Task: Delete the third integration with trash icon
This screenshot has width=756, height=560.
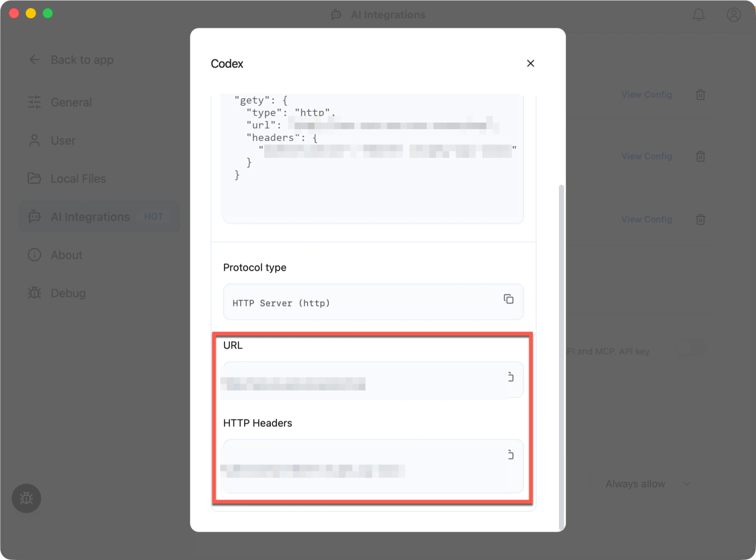Action: [700, 219]
